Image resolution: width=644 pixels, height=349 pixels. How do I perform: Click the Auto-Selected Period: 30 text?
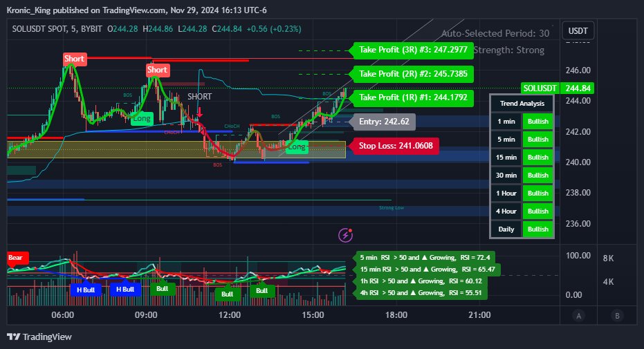point(495,34)
